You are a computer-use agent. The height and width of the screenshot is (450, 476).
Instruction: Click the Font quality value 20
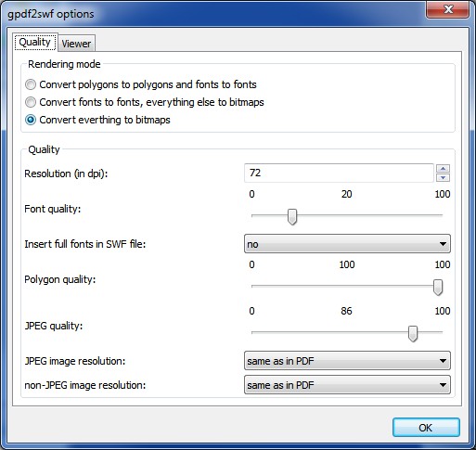coord(346,194)
